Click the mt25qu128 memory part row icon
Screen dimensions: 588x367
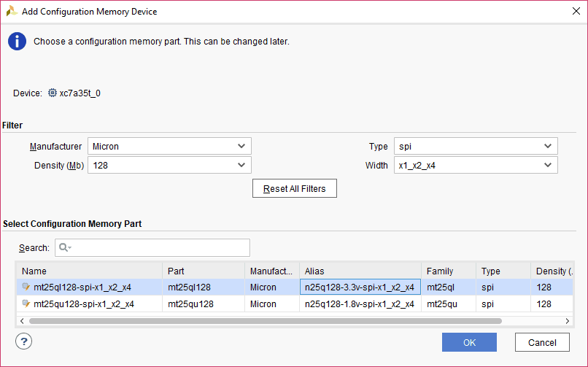tap(26, 304)
